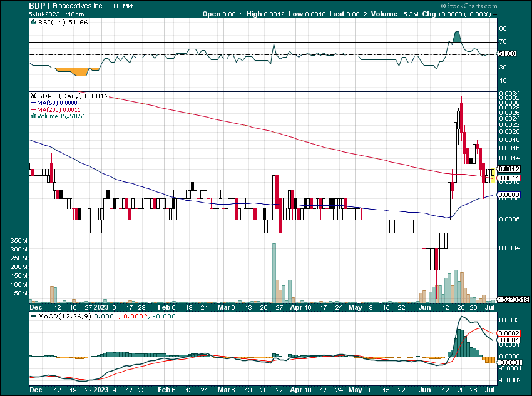Viewport: 532px width, 396px height.
Task: Click the 100M volume axis label
Action: click(x=19, y=285)
